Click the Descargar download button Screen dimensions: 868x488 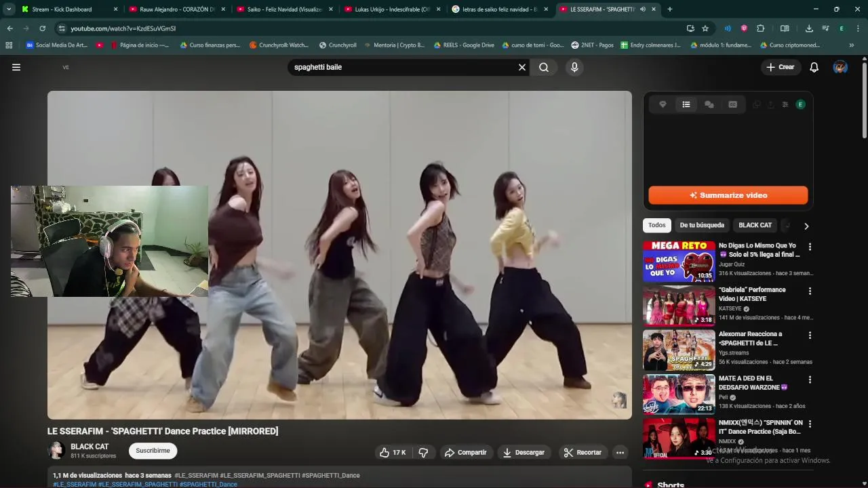point(524,452)
